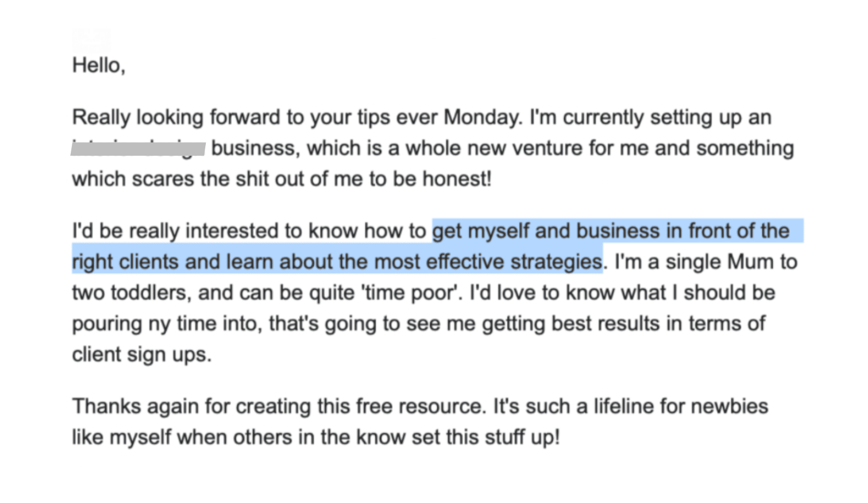868x503 pixels.
Task: Click the highlighted words "right clients"
Action: (125, 262)
